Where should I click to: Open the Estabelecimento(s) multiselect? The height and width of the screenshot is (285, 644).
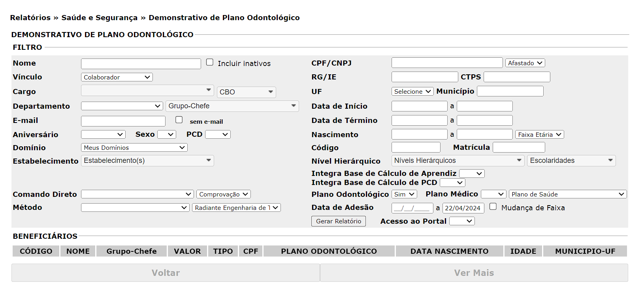tap(147, 160)
